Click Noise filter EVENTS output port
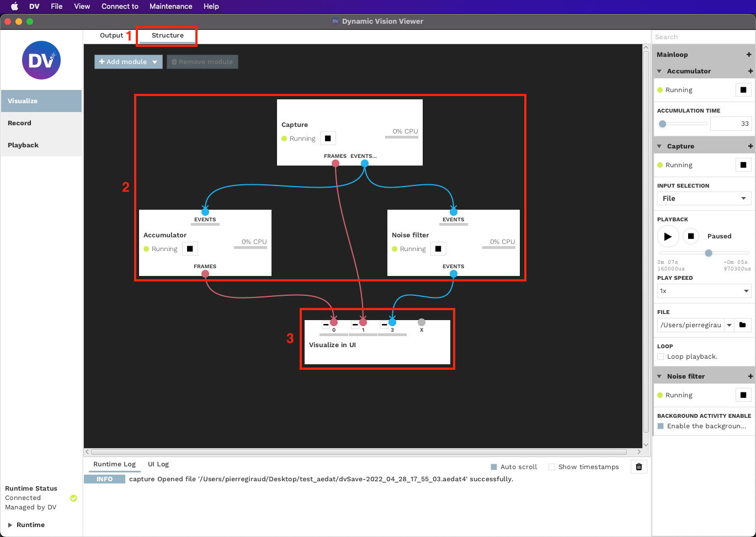 pyautogui.click(x=454, y=274)
